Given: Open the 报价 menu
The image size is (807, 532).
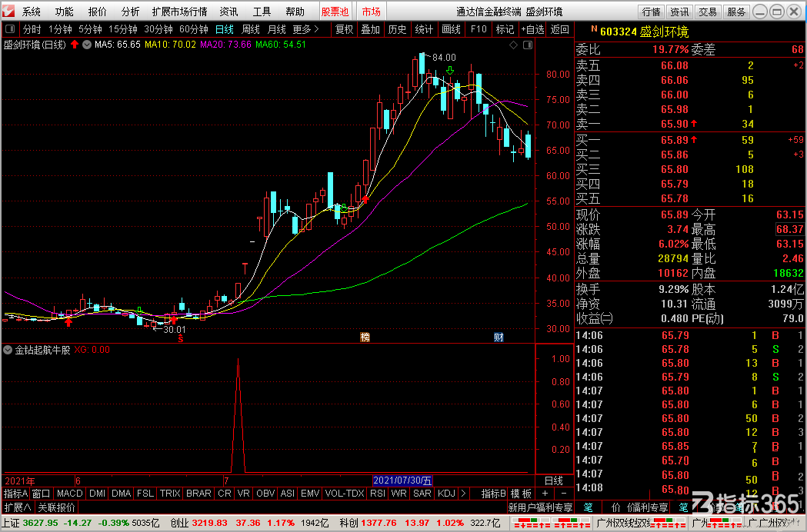Looking at the screenshot, I should click(x=97, y=12).
